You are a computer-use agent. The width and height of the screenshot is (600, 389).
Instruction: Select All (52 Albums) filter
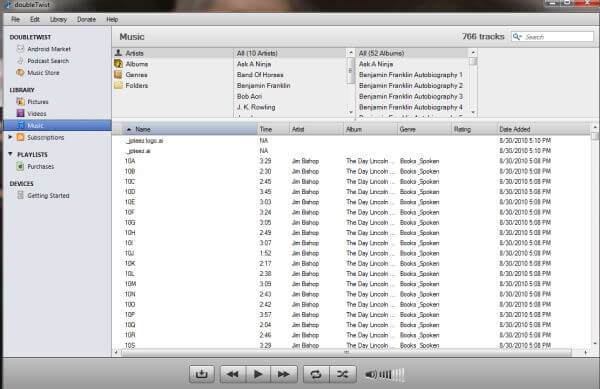pos(412,53)
